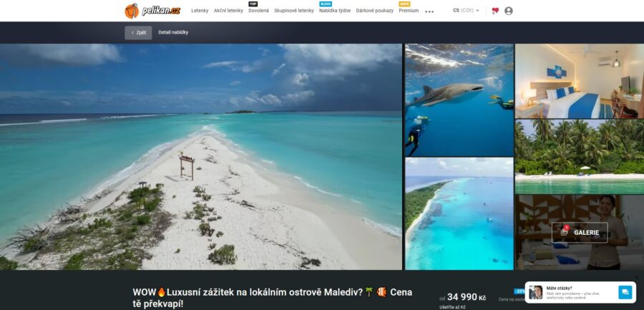Open the aerial island lagoon photo
644x310 pixels.
[459, 214]
